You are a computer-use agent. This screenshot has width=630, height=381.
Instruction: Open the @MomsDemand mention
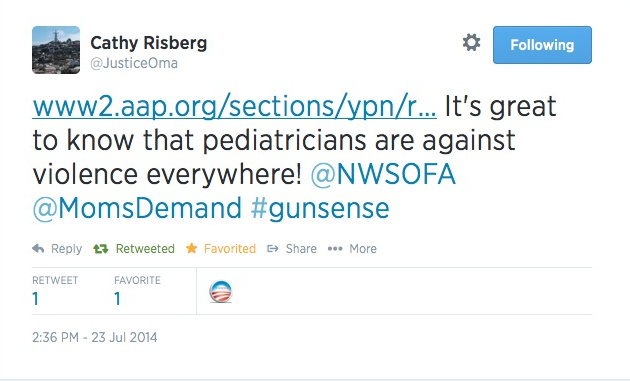pos(137,208)
